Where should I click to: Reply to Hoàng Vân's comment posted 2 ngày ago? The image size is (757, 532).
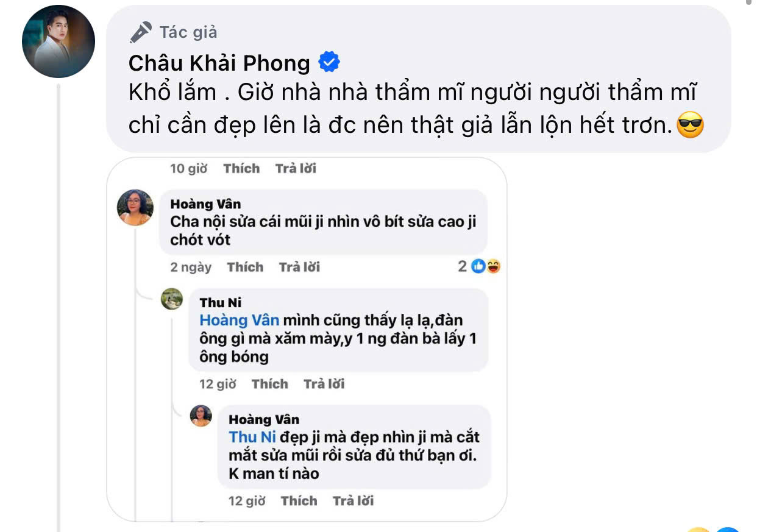click(x=299, y=267)
